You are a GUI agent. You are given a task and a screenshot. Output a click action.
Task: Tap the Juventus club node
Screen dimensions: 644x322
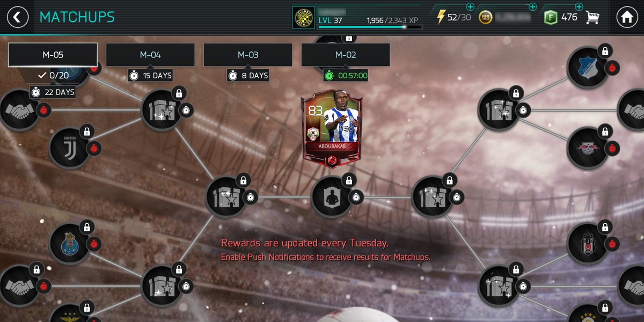tap(70, 148)
